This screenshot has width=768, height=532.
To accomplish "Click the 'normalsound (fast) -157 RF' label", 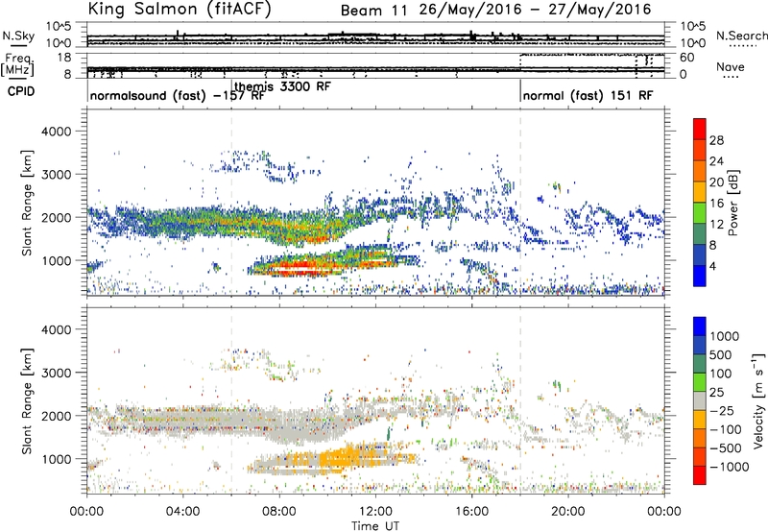I will click(x=177, y=95).
